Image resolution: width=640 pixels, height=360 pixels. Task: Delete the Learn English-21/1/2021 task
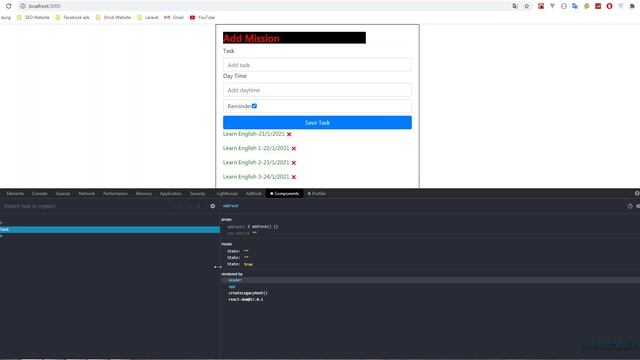289,134
